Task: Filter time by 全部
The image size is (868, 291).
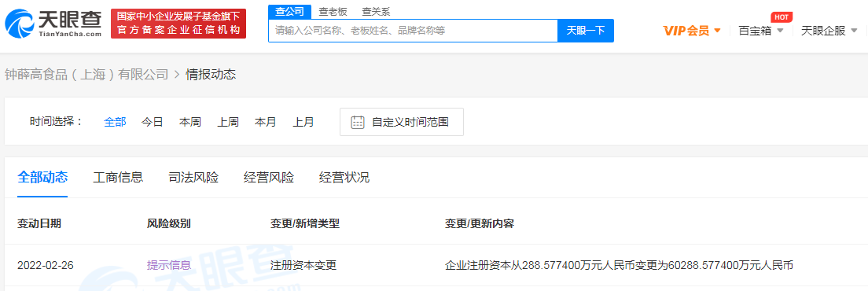Action: 115,122
